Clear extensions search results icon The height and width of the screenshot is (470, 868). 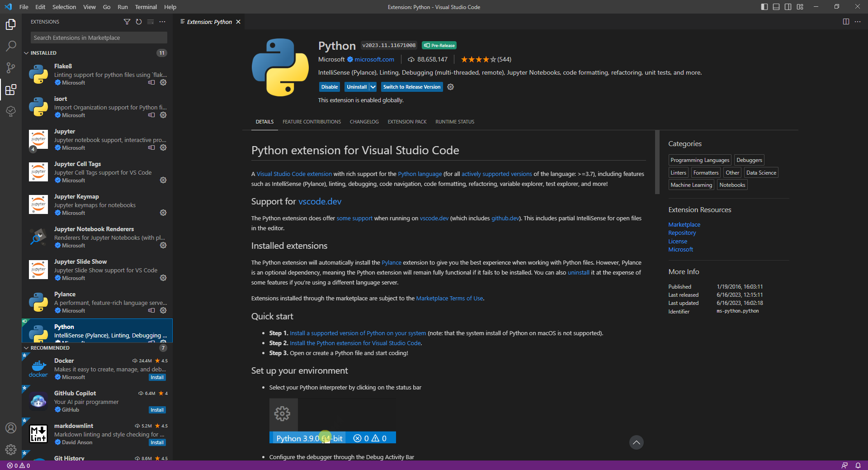click(151, 22)
